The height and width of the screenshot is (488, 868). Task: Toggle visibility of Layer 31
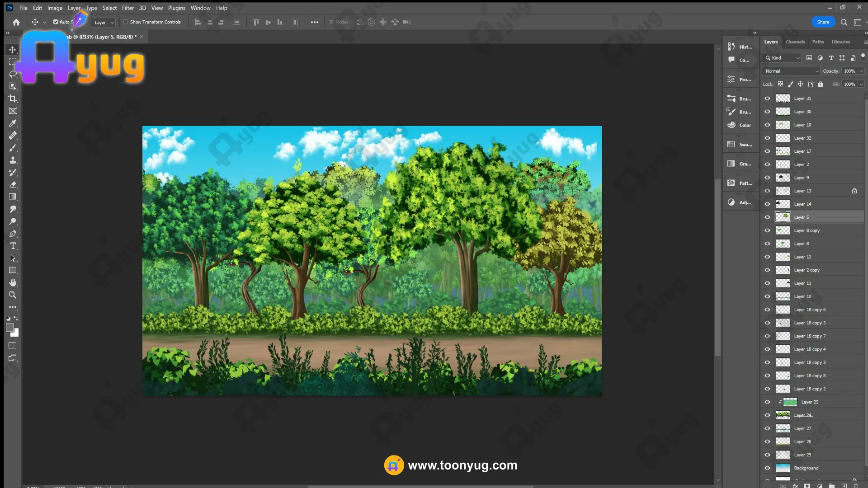coord(767,99)
